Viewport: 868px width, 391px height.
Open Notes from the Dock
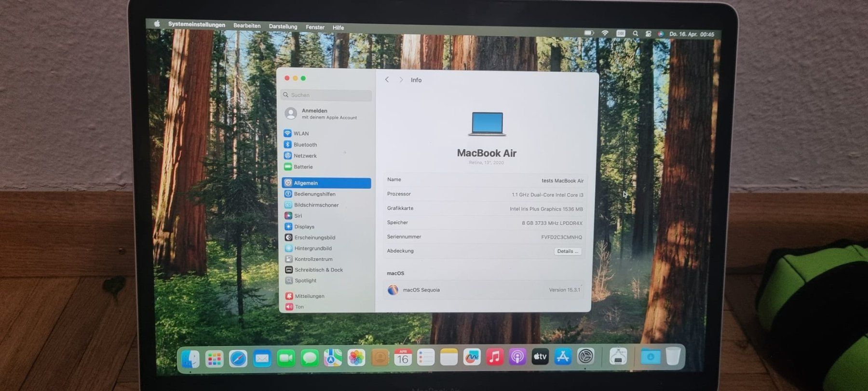(449, 357)
